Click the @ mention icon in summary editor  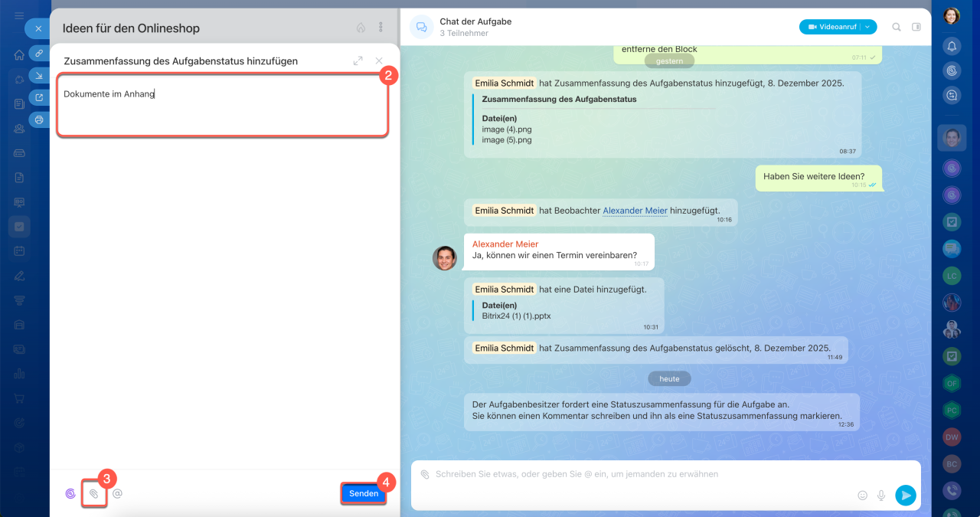[x=117, y=494]
